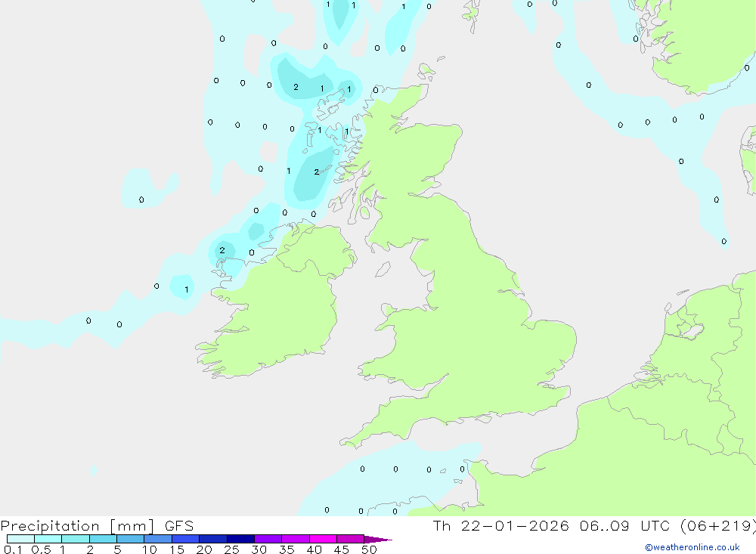Click the 'Th 22-01-2026' date text
This screenshot has height=554, width=756.
(501, 526)
